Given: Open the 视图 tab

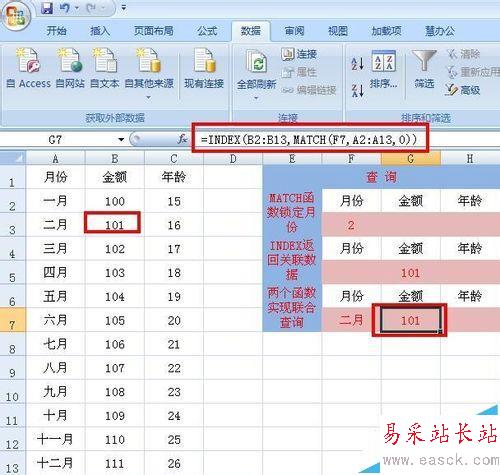Looking at the screenshot, I should 338,31.
